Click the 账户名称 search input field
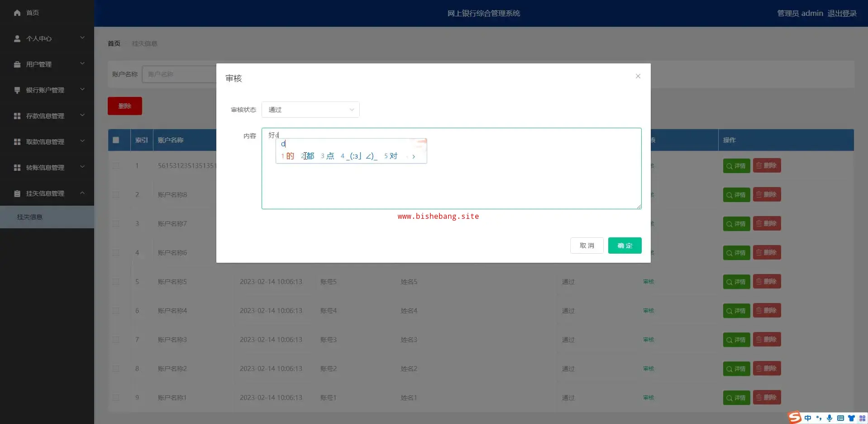868x424 pixels. (179, 74)
